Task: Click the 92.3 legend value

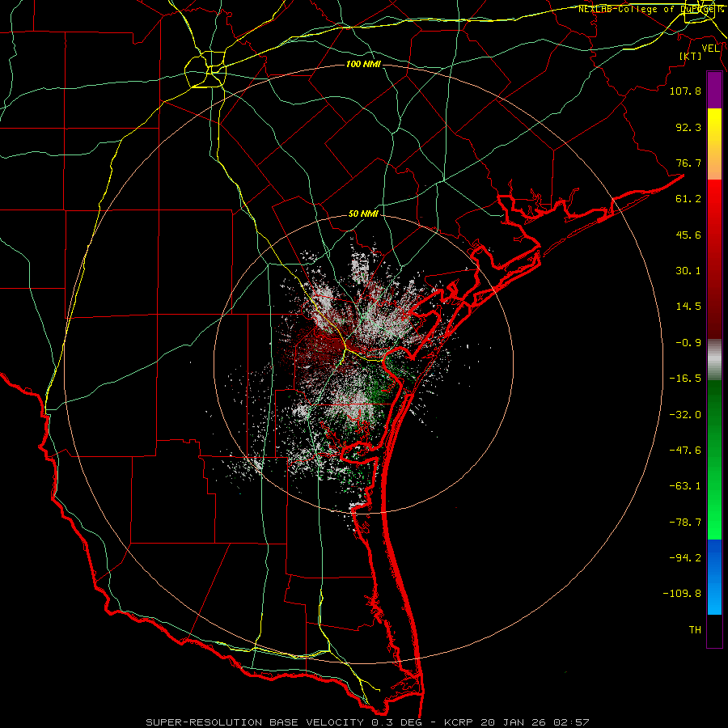Action: [x=688, y=127]
